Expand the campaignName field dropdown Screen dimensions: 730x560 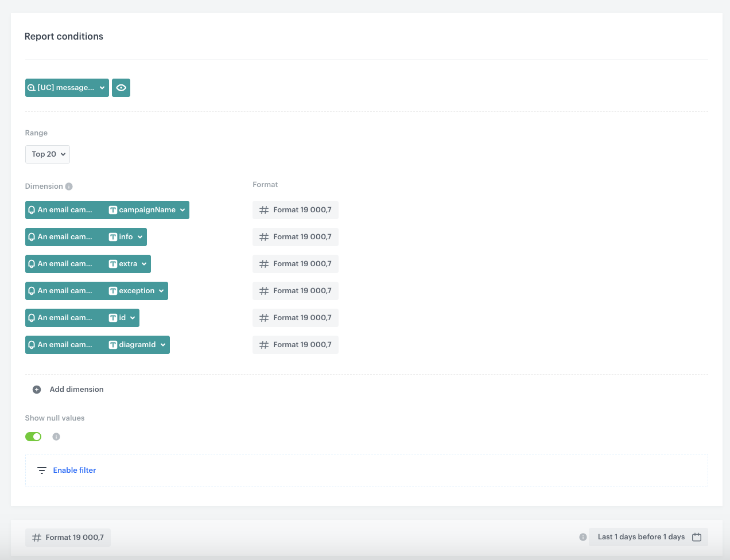(182, 209)
